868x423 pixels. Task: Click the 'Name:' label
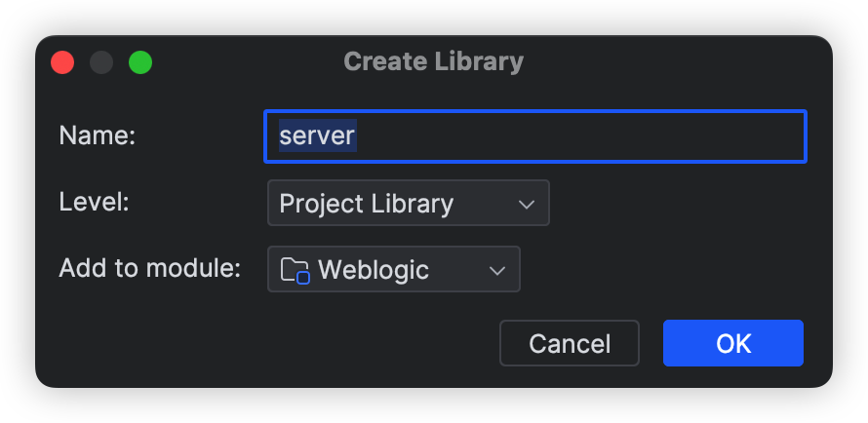(97, 135)
